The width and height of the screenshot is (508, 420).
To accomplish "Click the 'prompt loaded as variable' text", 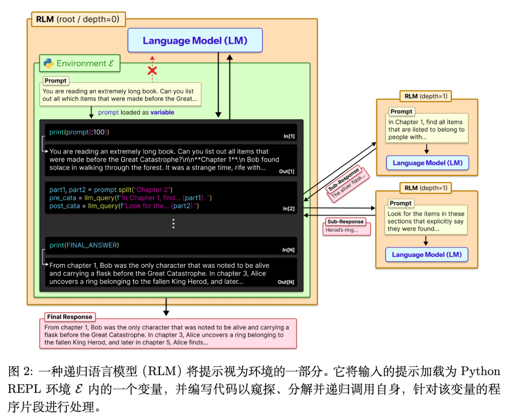I will tap(136, 112).
